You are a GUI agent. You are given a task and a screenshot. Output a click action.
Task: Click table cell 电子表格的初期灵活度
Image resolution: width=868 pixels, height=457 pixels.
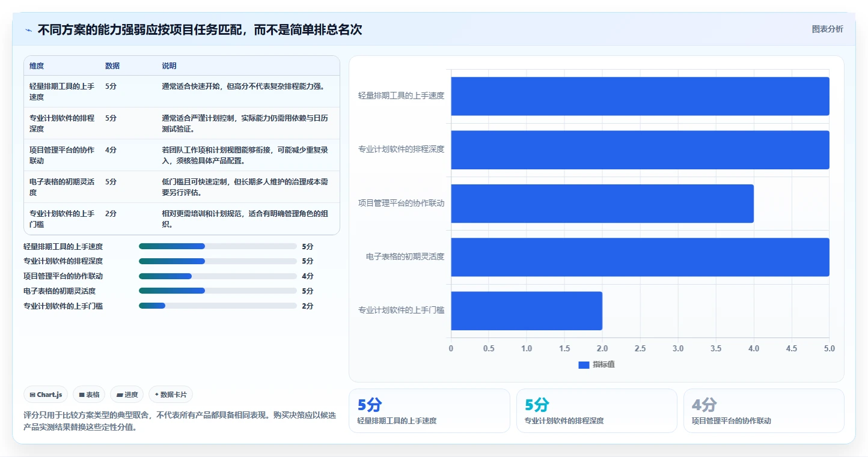tap(62, 187)
